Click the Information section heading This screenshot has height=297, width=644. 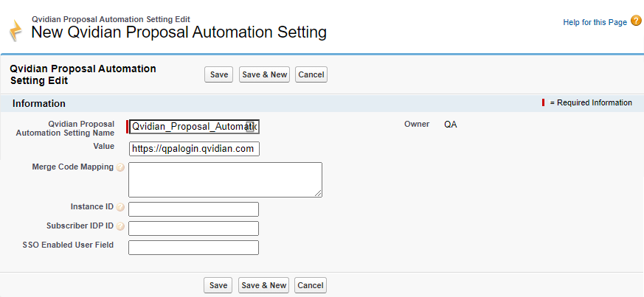click(x=39, y=103)
